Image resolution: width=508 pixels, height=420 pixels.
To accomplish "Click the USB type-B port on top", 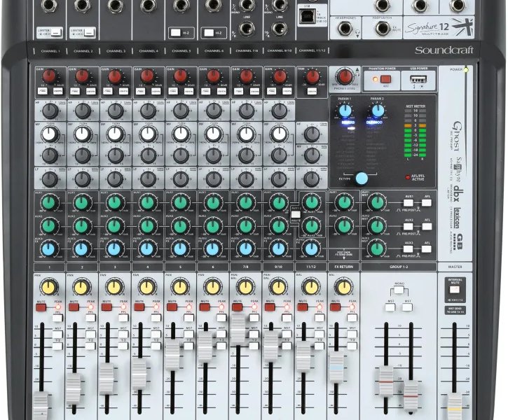I will tap(306, 16).
